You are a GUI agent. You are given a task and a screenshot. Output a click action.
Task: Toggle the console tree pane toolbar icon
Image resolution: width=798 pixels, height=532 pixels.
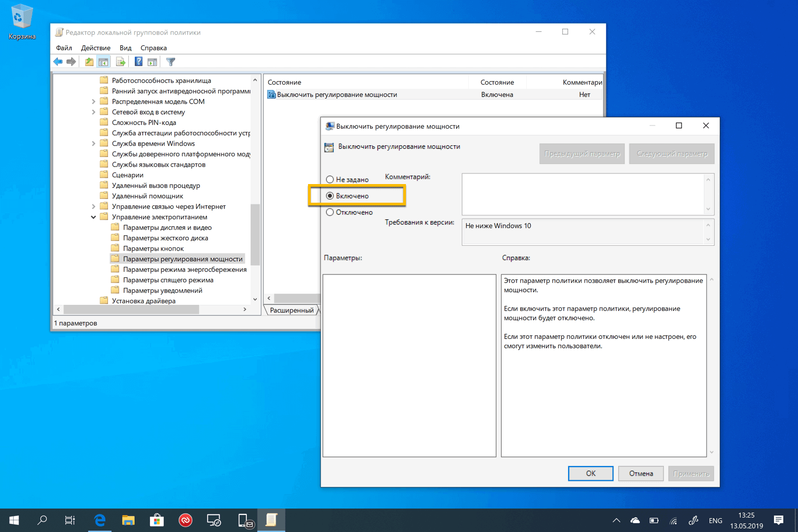tap(103, 62)
